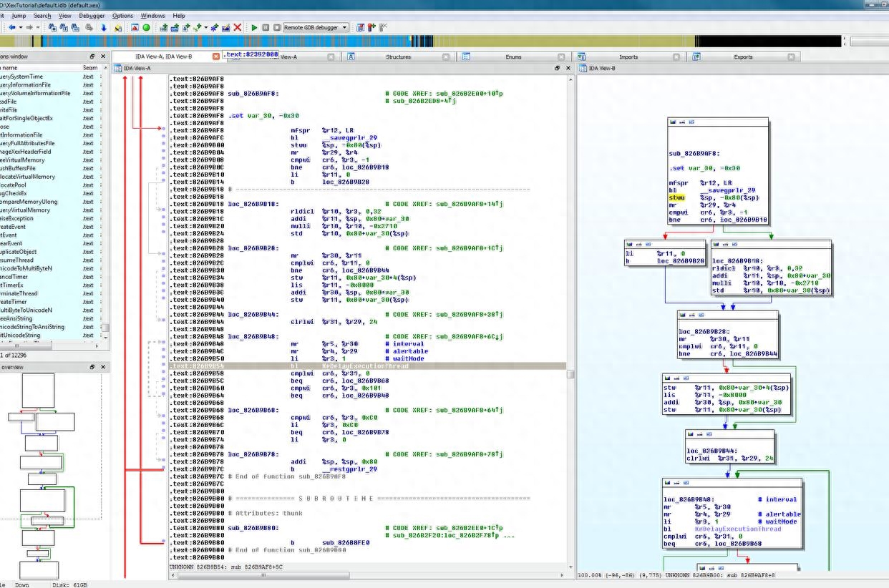Click the blue star toolbar icon
Image resolution: width=889 pixels, height=588 pixels.
[215, 27]
